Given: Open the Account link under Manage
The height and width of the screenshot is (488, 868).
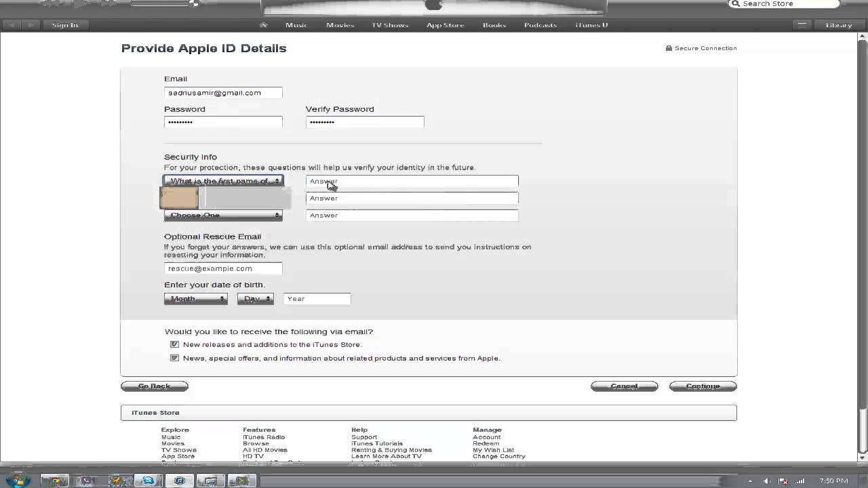Looking at the screenshot, I should click(486, 437).
